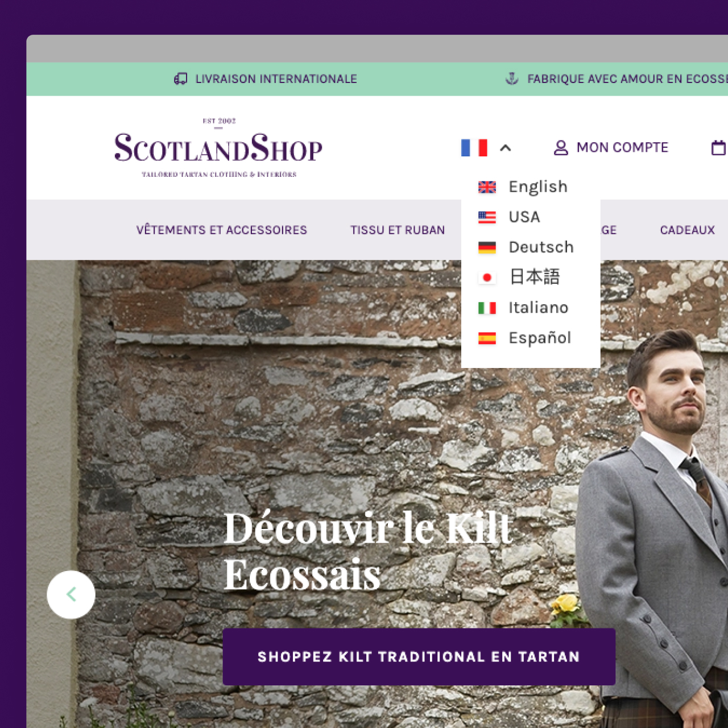Open the shopping bag icon
This screenshot has width=728, height=728.
(x=718, y=148)
